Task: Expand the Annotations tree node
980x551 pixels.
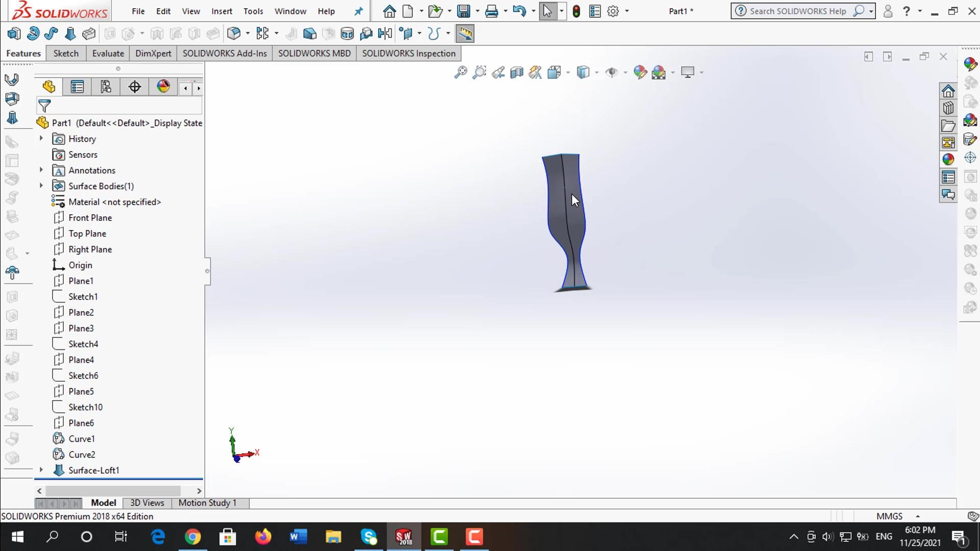Action: coord(41,170)
